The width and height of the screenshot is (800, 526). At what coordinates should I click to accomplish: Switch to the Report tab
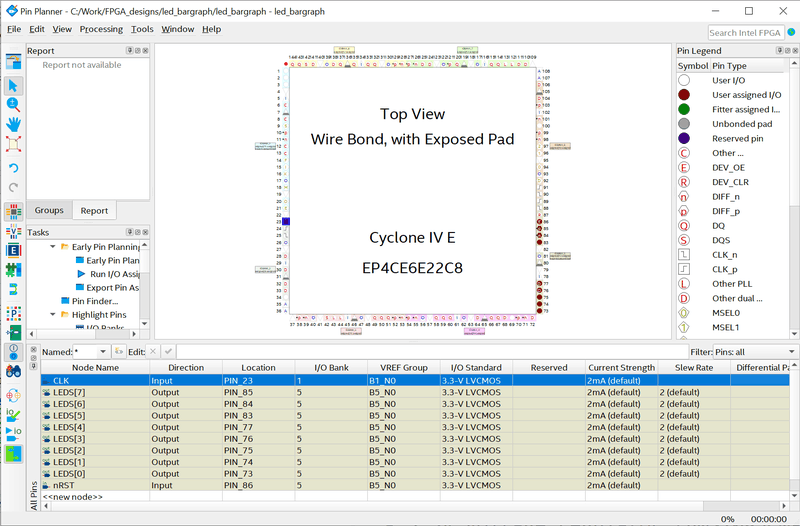(94, 210)
